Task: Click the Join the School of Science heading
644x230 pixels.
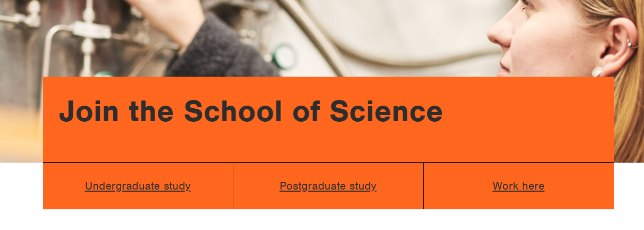Action: 251,111
